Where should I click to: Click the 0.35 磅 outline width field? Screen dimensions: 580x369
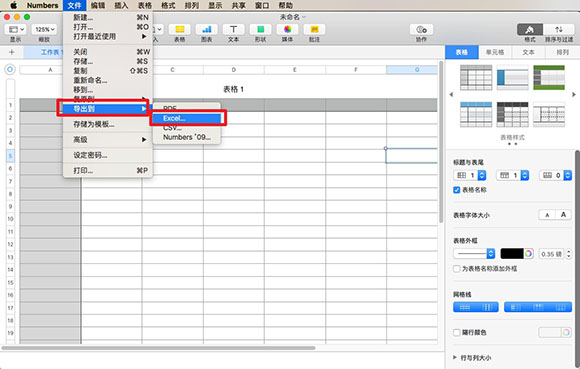551,254
